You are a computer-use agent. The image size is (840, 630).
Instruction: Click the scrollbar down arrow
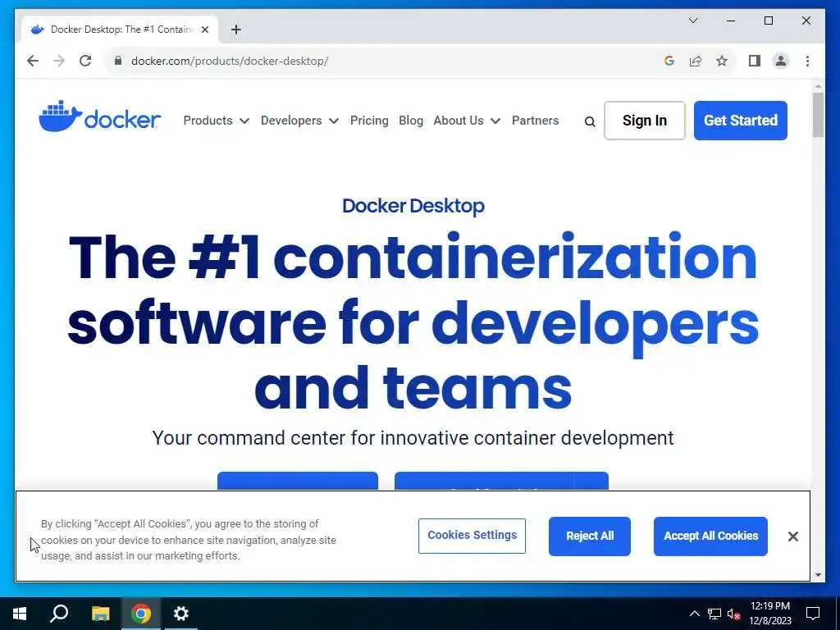(818, 575)
